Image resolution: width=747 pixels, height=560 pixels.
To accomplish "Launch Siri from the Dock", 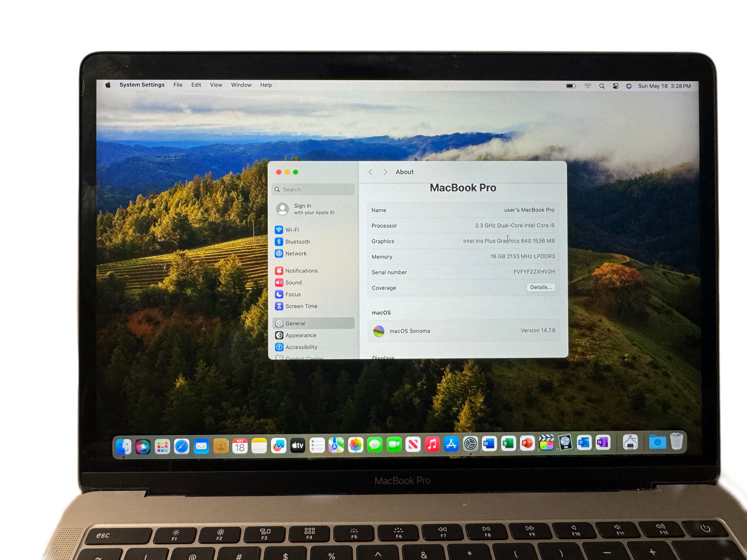I will coord(143,446).
